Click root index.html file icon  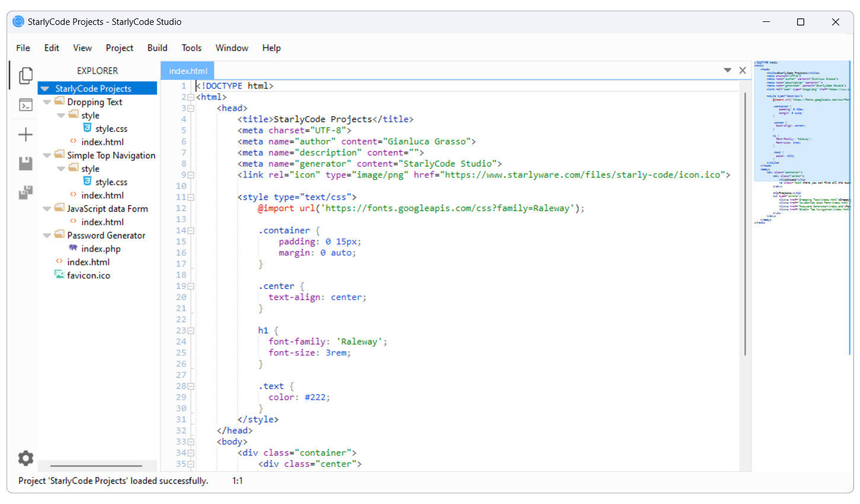pos(59,261)
